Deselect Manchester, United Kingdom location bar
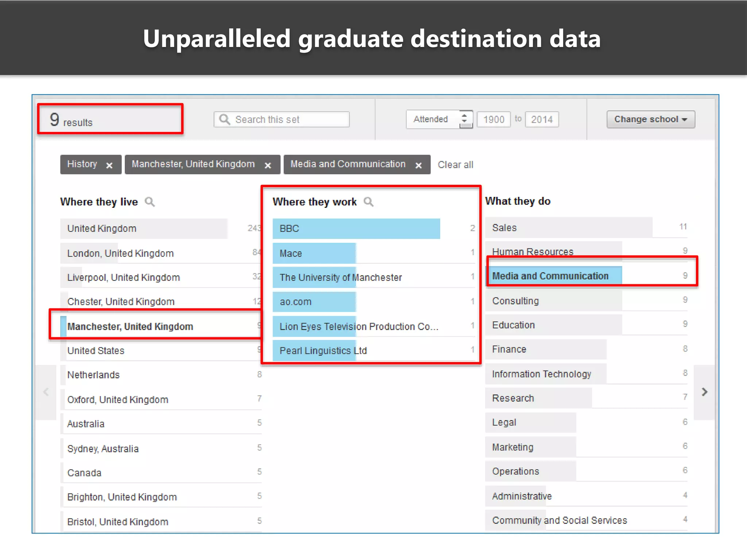 click(x=161, y=326)
